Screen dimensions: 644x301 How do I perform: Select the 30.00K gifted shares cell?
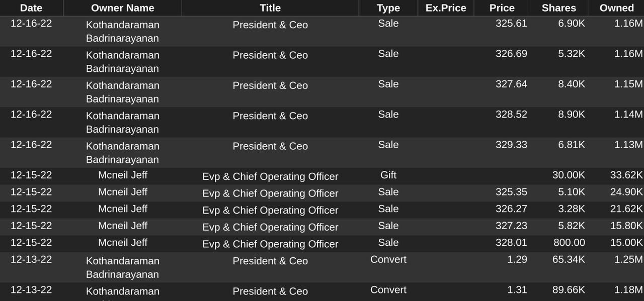[569, 175]
